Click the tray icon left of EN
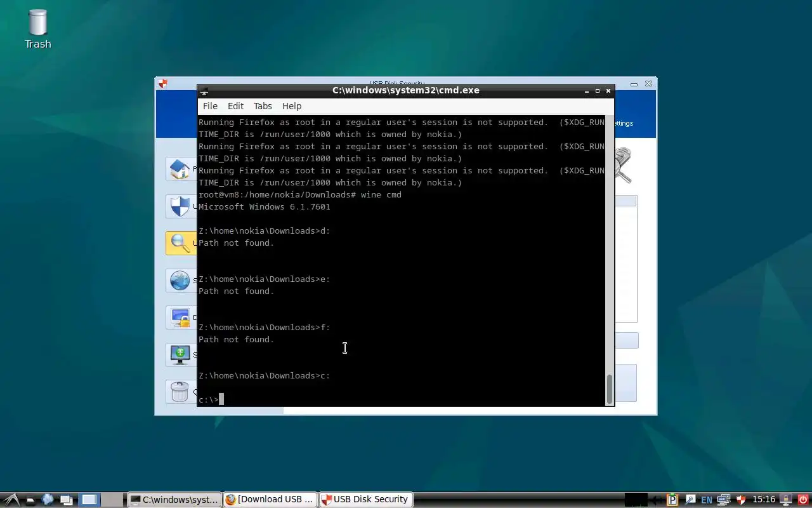The height and width of the screenshot is (508, 812). 690,500
